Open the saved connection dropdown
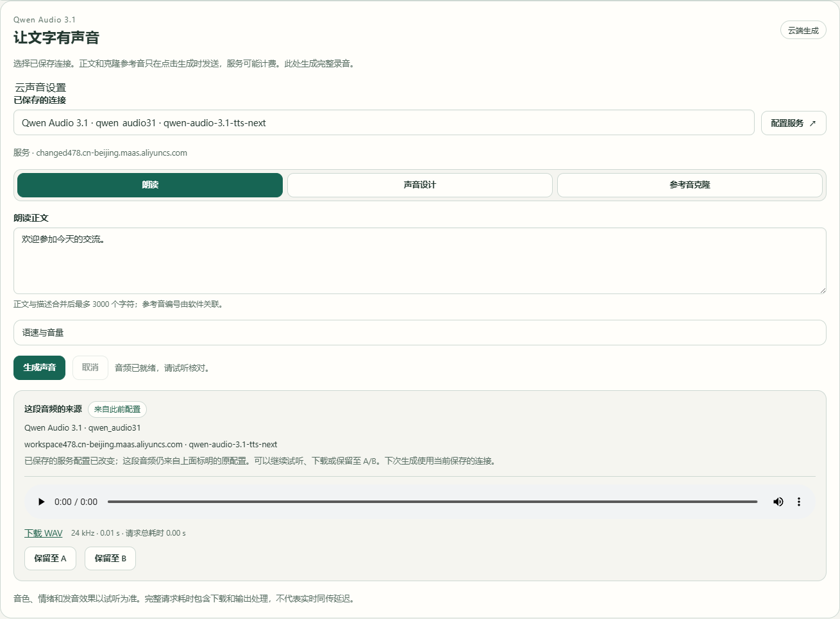The width and height of the screenshot is (840, 619). [383, 123]
